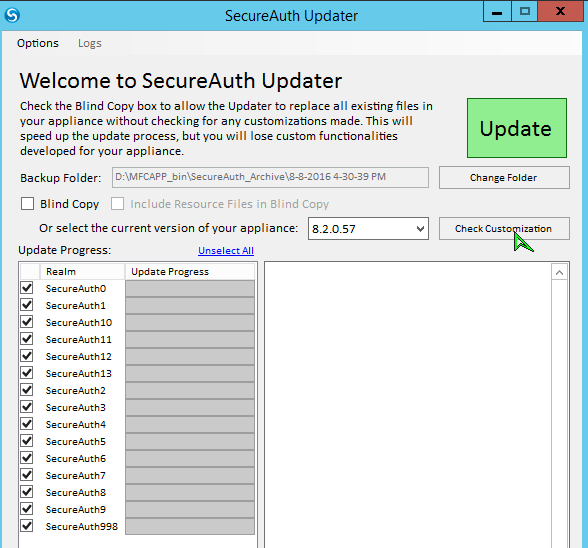The height and width of the screenshot is (548, 588).
Task: Click the Change Folder button
Action: pyautogui.click(x=504, y=177)
